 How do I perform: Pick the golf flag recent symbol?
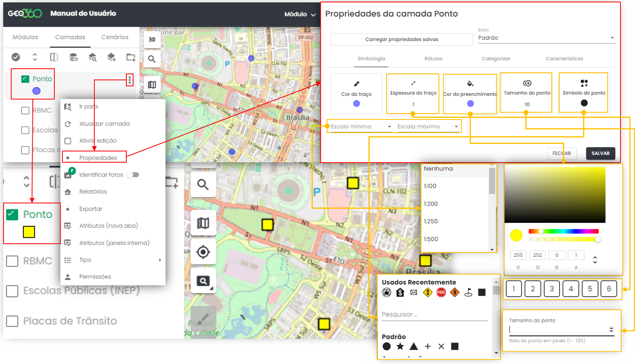coord(469,292)
